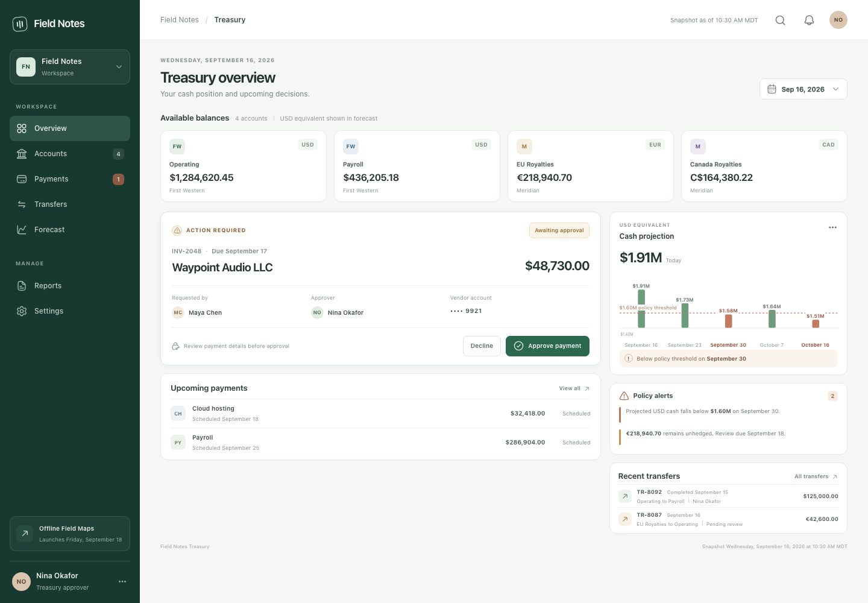
Task: Click the Offline Field Maps arrow icon
Action: click(x=25, y=534)
